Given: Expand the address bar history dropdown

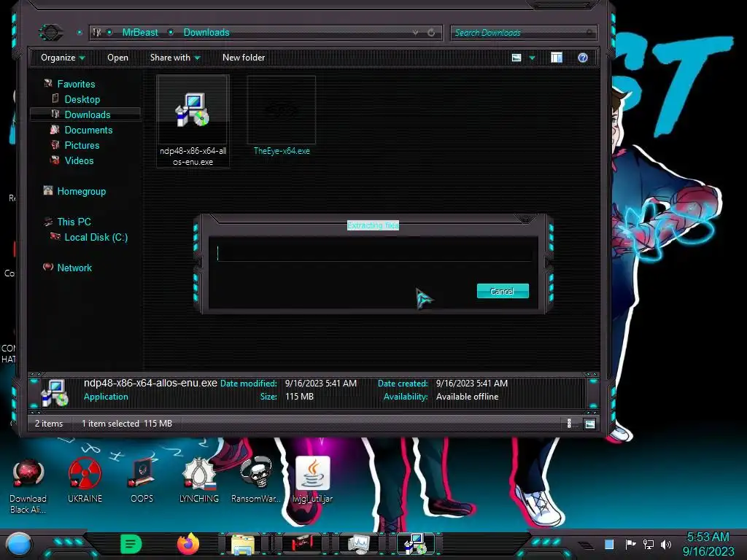Looking at the screenshot, I should coord(415,32).
